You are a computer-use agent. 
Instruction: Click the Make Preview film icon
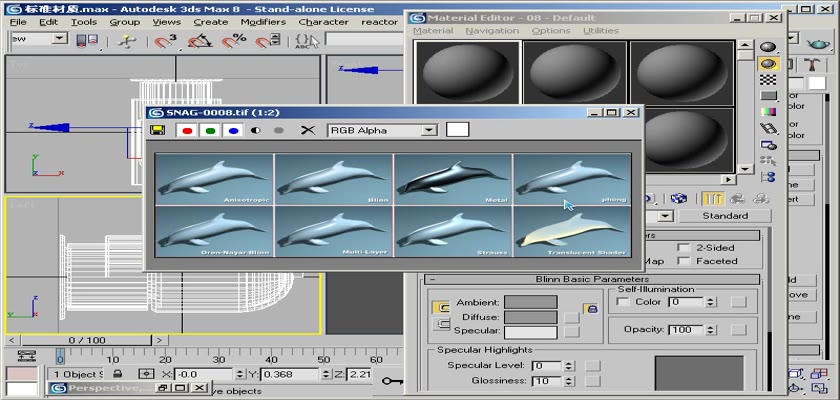[x=768, y=129]
